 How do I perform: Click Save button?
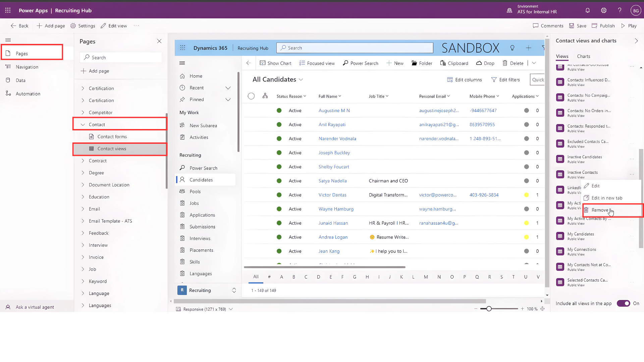[x=578, y=26]
